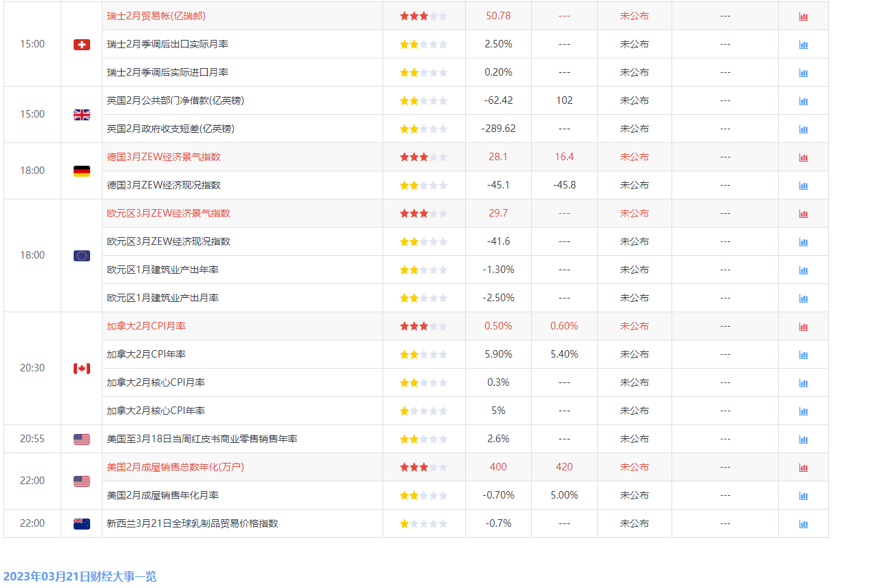
Task: Open chart icon for 加拿大2月核心CPI年率
Action: tap(803, 411)
